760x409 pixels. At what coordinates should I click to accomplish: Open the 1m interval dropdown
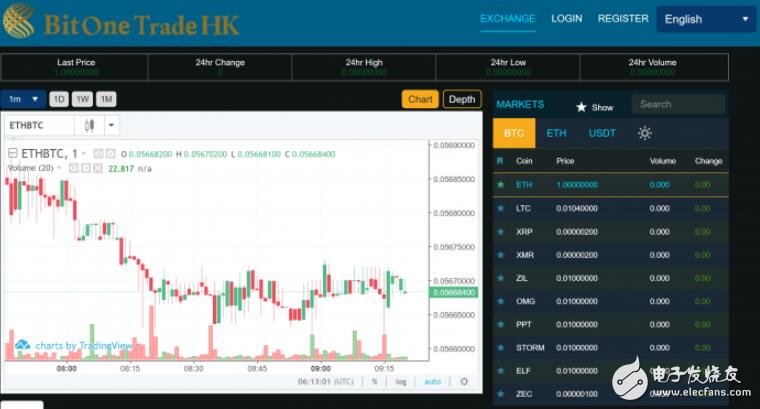[x=23, y=99]
